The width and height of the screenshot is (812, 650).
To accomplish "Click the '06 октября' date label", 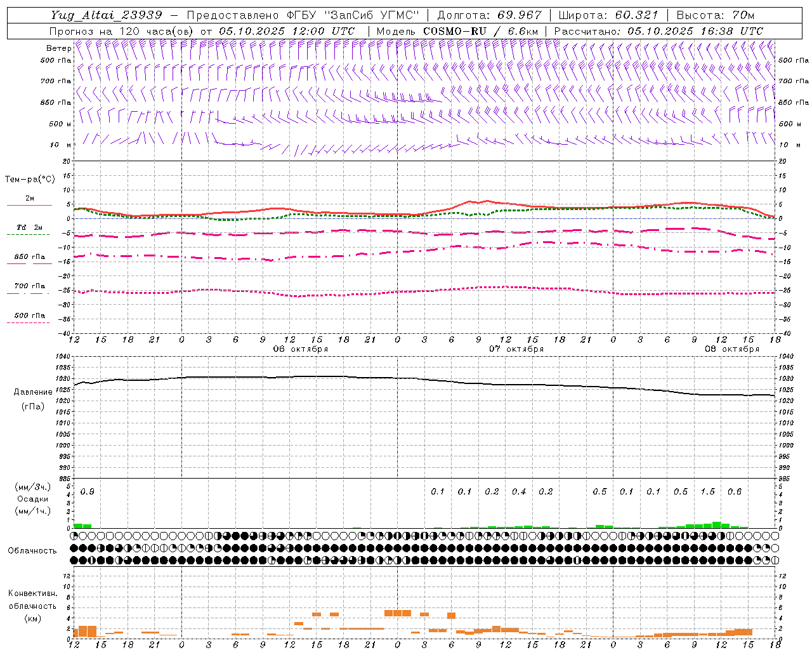I will click(x=301, y=348).
